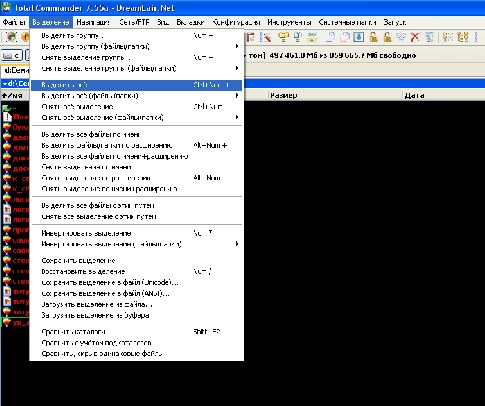
Task: Open the Файлы menu
Action: coord(14,22)
